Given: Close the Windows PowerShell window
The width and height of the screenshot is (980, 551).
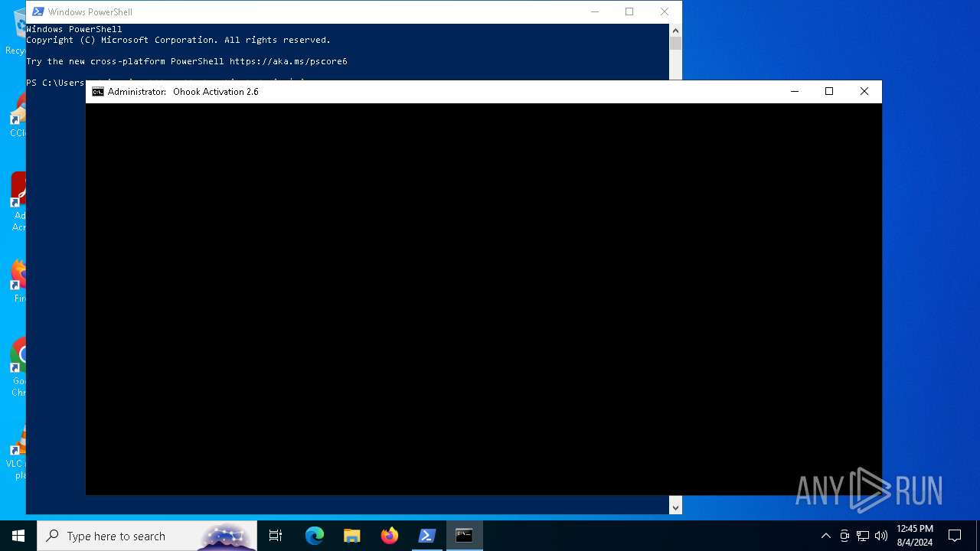Looking at the screenshot, I should (665, 11).
